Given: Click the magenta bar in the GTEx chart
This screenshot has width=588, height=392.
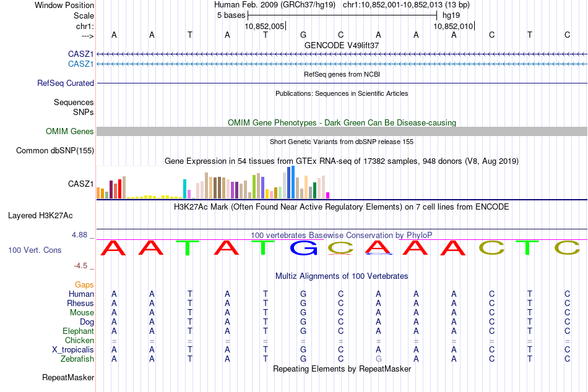Looking at the screenshot, I should coord(328,195).
